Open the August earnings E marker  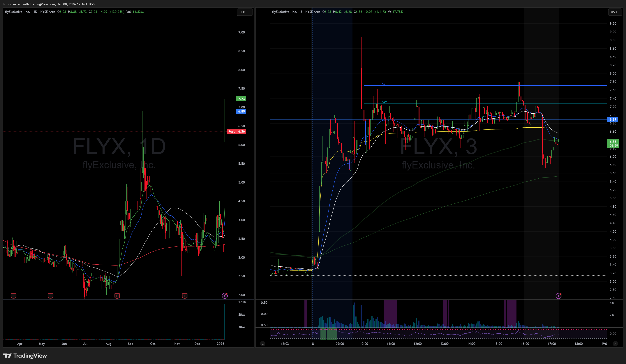(x=117, y=296)
